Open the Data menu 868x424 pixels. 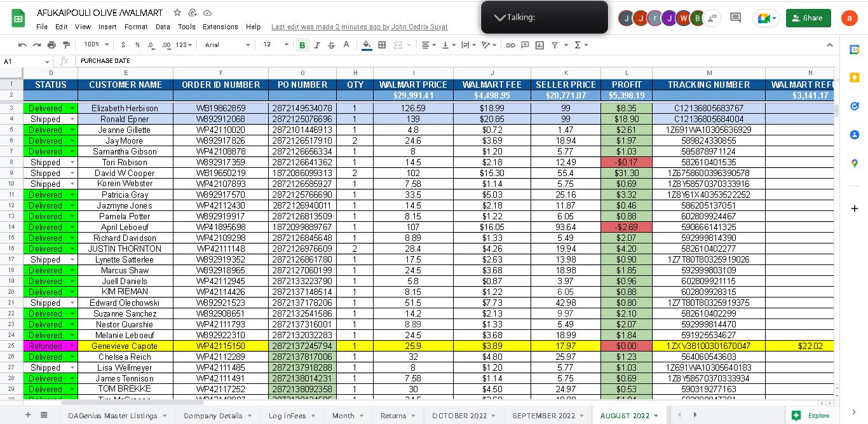point(163,27)
